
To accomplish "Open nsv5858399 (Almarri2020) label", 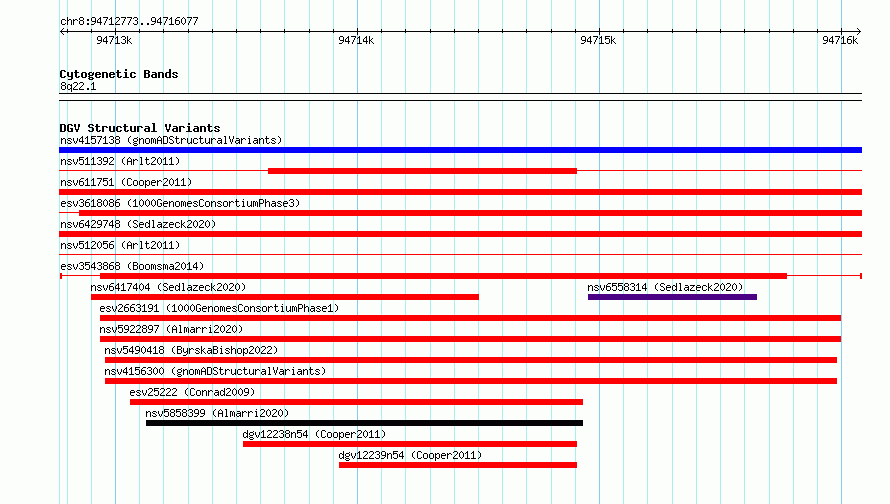I will [x=217, y=413].
